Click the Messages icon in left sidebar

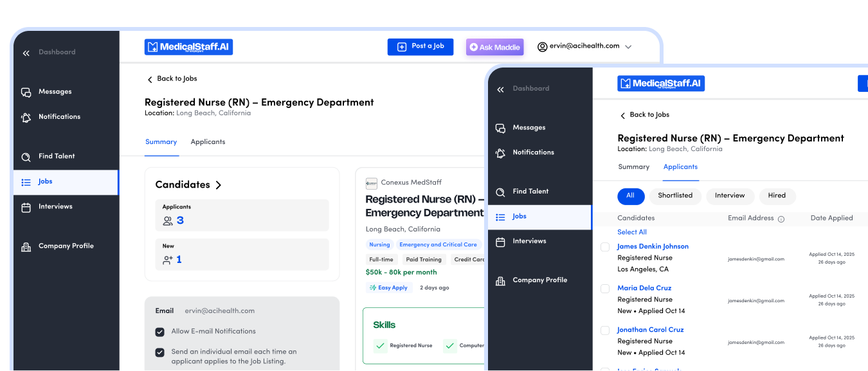click(26, 92)
